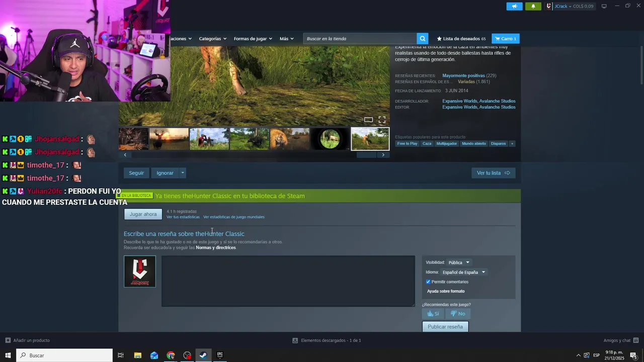Click in the review text area
Screen dimensions: 644x362
tap(288, 281)
